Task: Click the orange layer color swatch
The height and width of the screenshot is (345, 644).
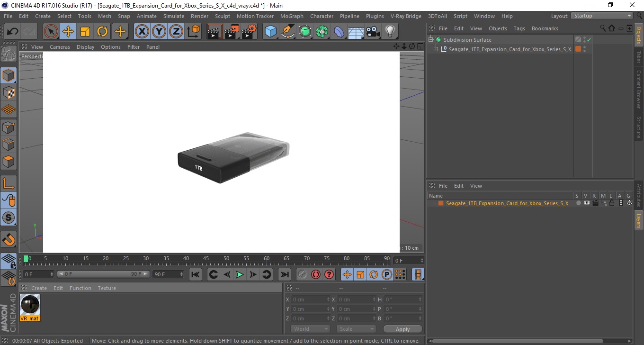Action: click(x=441, y=203)
